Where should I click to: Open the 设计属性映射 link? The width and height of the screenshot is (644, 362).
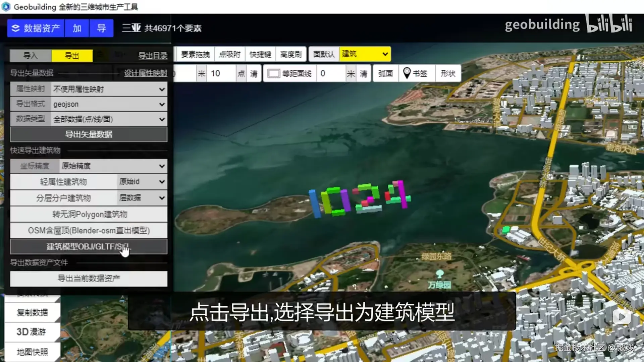click(145, 73)
